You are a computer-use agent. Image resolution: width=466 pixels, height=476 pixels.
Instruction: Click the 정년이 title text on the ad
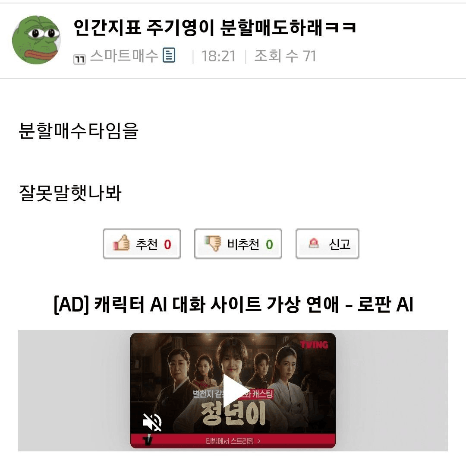coord(233,414)
